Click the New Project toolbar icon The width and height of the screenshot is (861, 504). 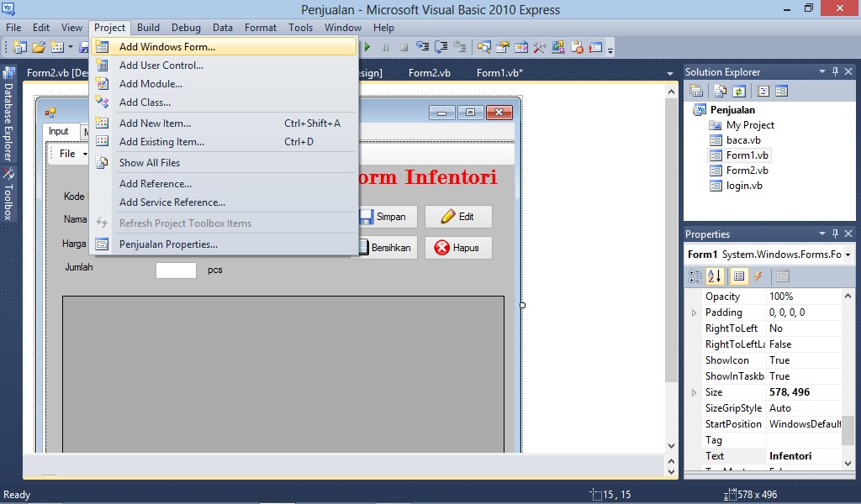[20, 47]
